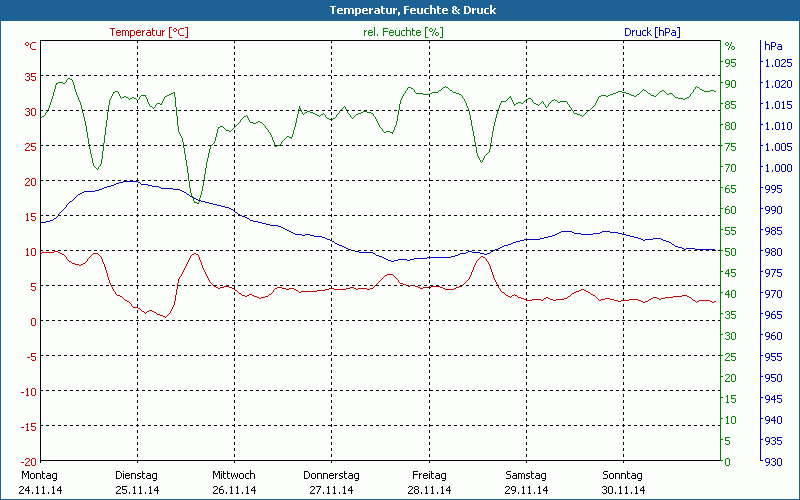The image size is (800, 500).
Task: Click temperature axis value '-5'
Action: point(31,357)
